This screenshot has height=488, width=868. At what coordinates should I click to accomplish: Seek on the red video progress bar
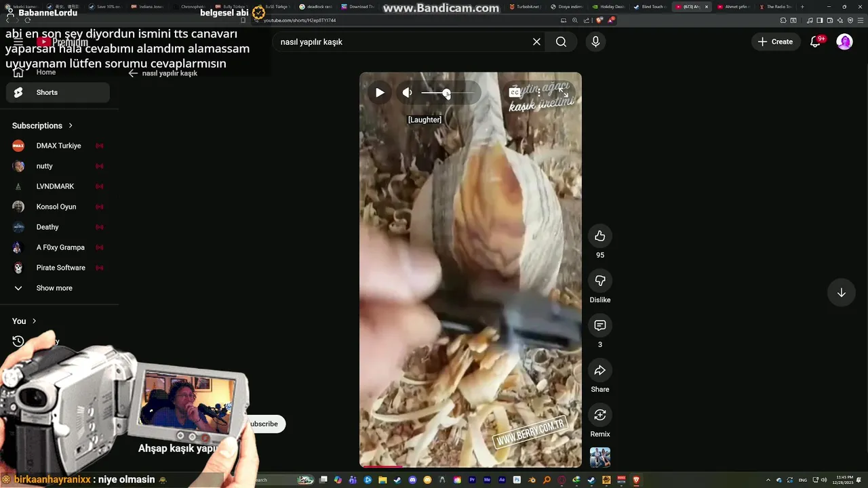point(471,466)
